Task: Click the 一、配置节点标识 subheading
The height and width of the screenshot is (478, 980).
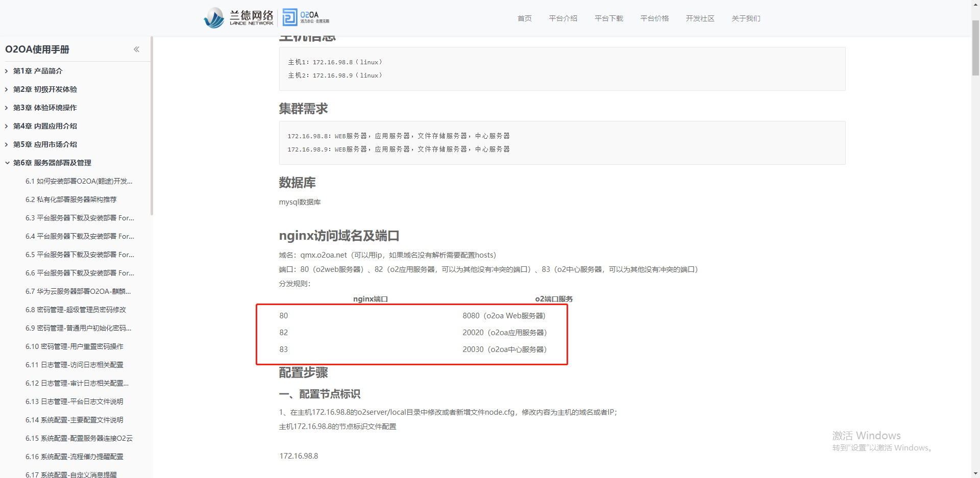Action: (320, 394)
